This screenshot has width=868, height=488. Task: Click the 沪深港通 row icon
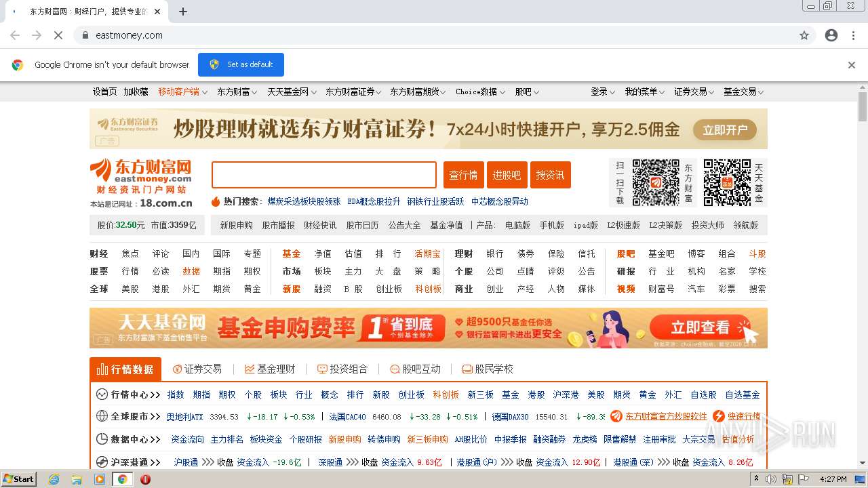click(102, 462)
